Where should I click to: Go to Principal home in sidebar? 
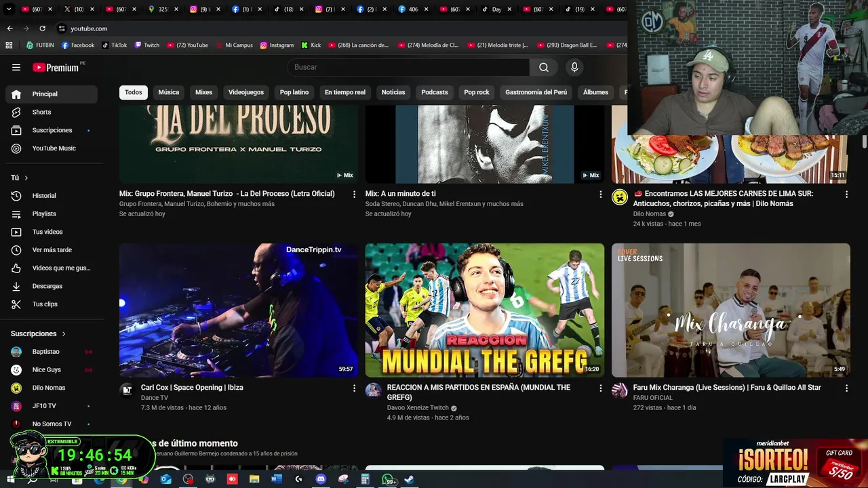(52, 94)
